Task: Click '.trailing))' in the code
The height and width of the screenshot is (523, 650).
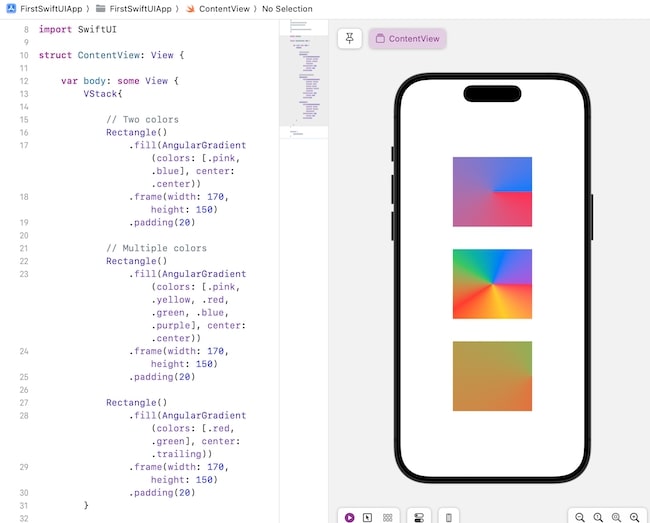Action: [x=182, y=454]
